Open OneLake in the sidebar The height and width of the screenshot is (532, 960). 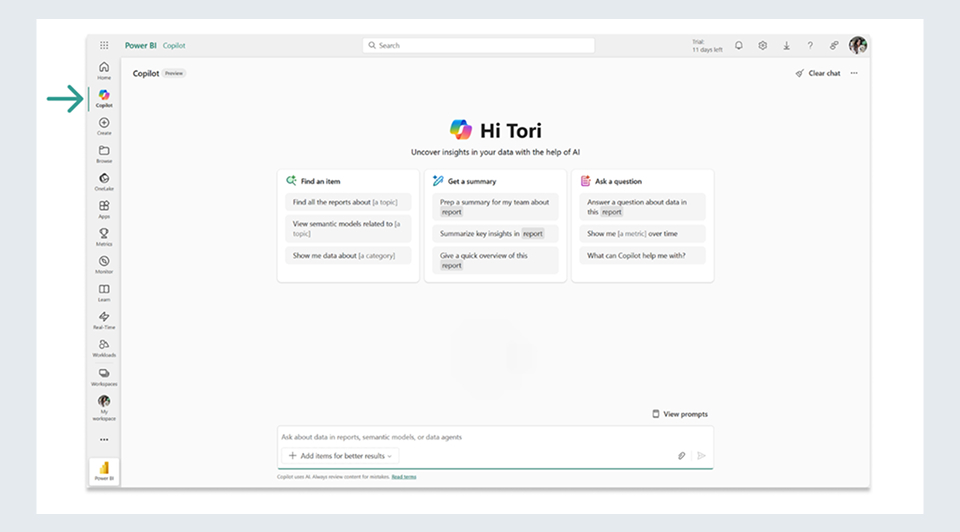(104, 182)
